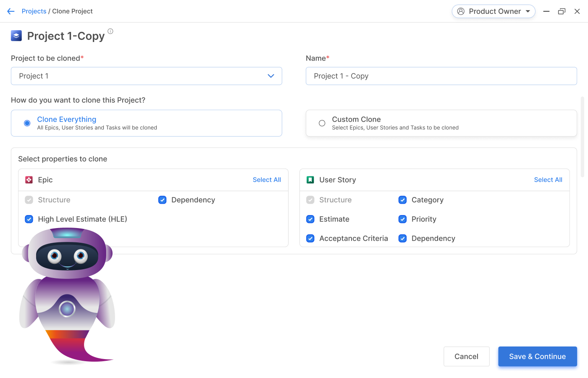Click into the Name input field
The width and height of the screenshot is (588, 378).
[441, 76]
